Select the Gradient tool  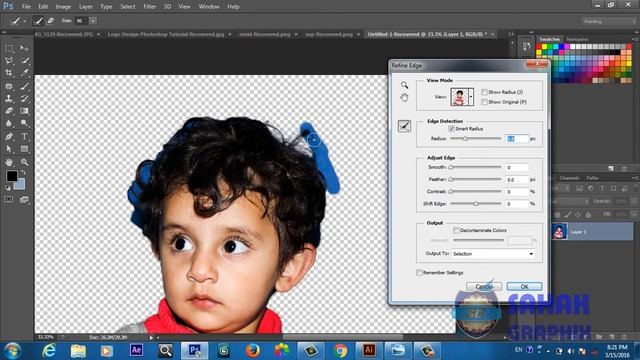pyautogui.click(x=24, y=111)
